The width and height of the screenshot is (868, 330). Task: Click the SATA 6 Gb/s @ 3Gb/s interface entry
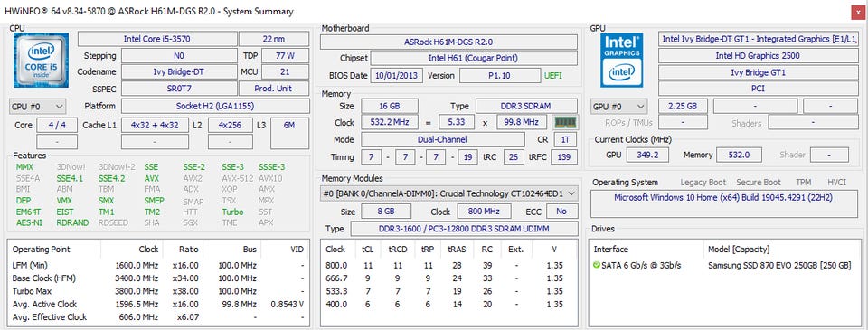click(642, 266)
